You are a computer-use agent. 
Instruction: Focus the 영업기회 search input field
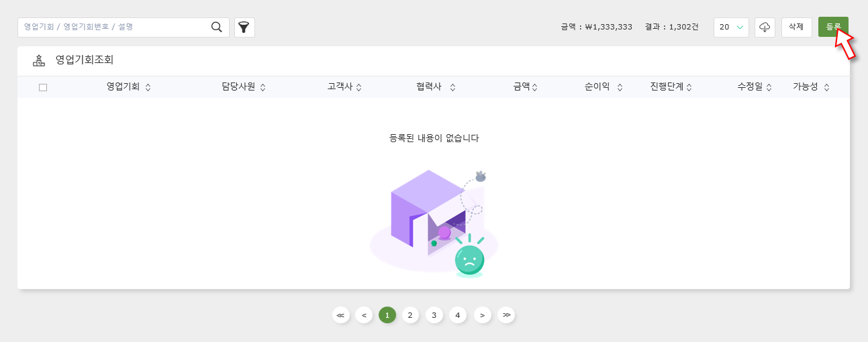(x=114, y=27)
